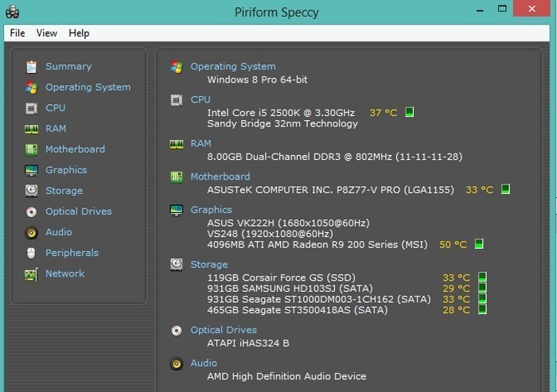Click the text 'Windows 8 Pro 64-bit'
557x392 pixels.
pos(257,80)
